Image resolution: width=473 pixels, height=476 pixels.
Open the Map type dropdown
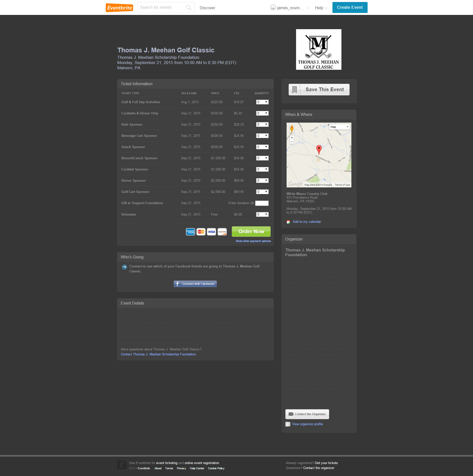click(x=339, y=127)
